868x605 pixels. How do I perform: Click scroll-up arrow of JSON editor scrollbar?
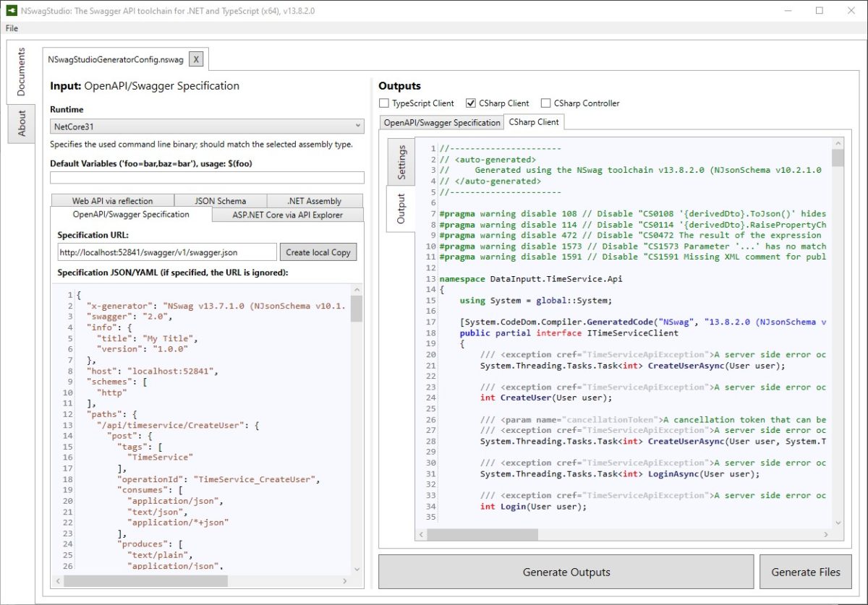(357, 289)
